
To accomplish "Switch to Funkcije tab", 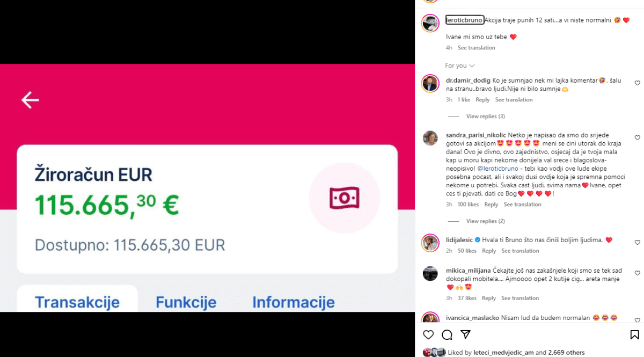I will pos(186,302).
